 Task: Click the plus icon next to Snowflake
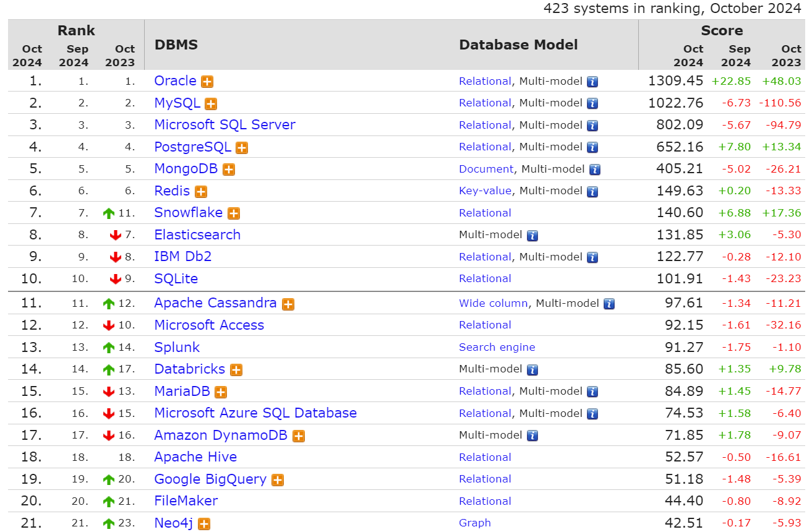click(x=233, y=213)
